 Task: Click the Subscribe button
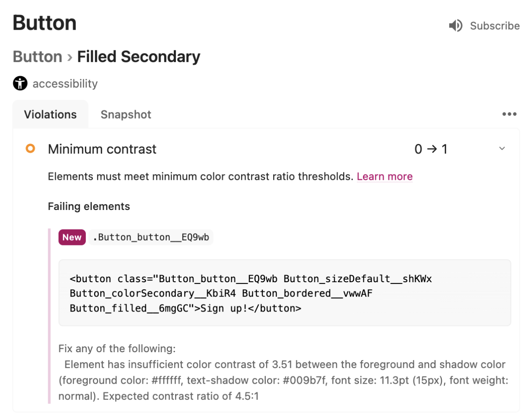pos(495,25)
